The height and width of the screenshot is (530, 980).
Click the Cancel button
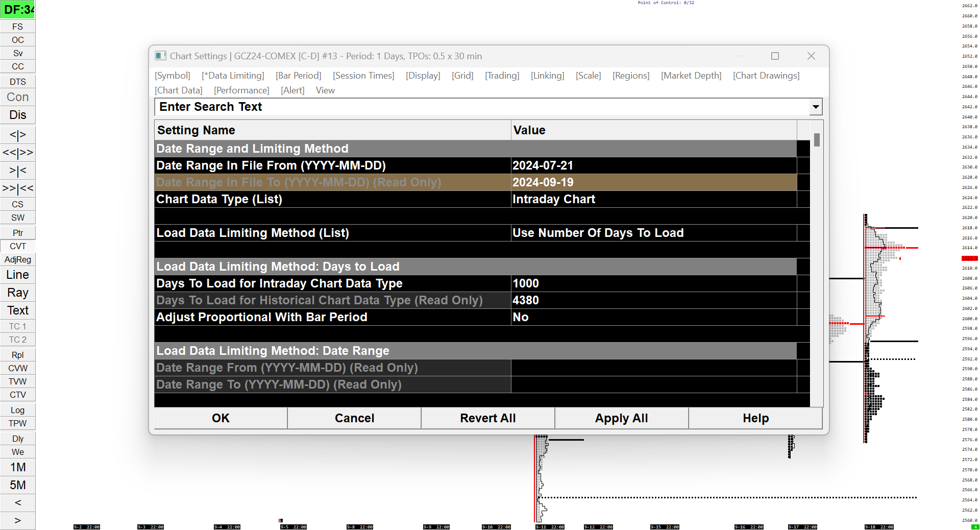(x=354, y=418)
